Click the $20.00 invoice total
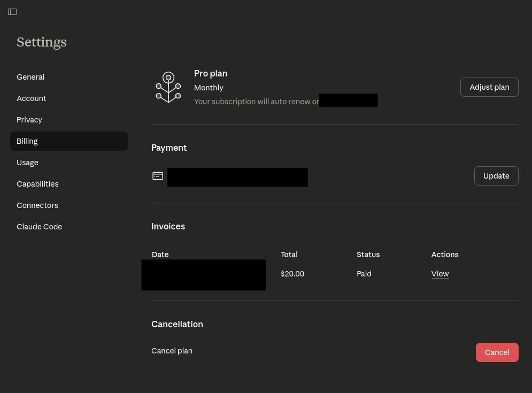 [x=292, y=274]
